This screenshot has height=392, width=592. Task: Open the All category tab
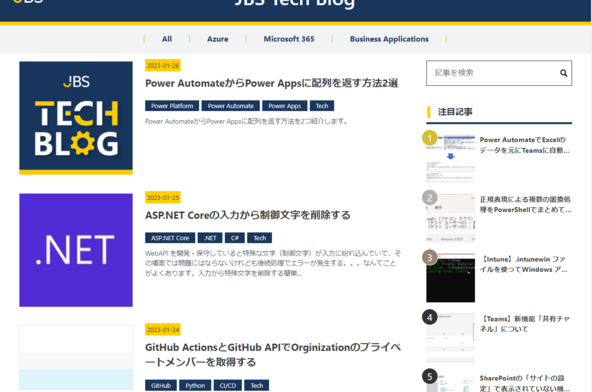[167, 39]
